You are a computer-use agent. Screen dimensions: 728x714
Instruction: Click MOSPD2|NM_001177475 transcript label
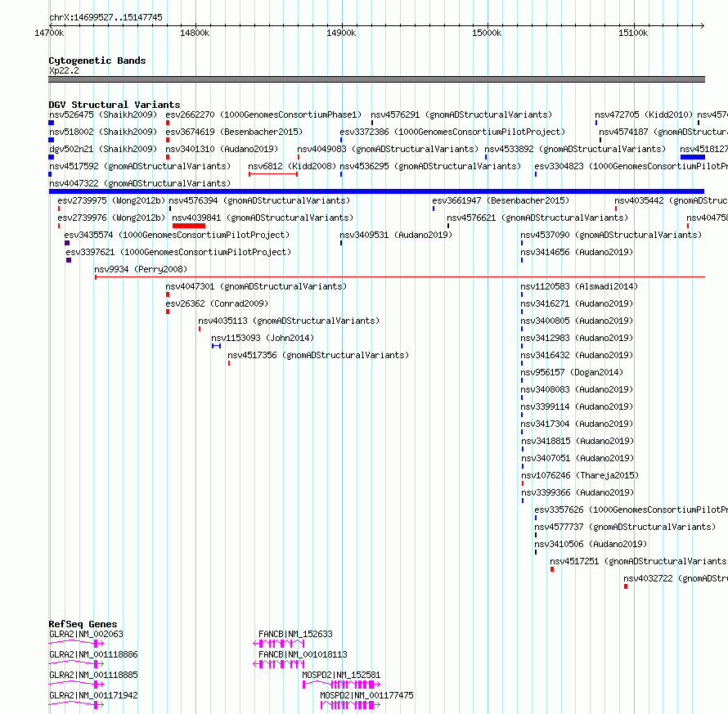pos(366,695)
